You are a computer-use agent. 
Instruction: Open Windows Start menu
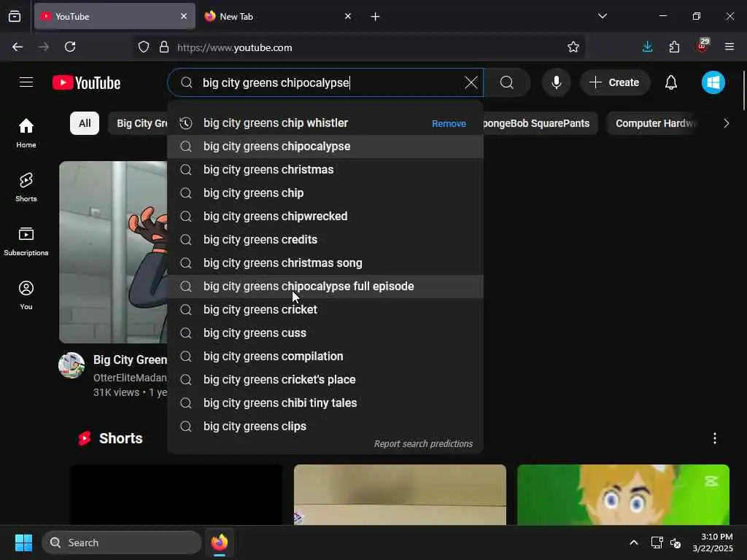[23, 542]
